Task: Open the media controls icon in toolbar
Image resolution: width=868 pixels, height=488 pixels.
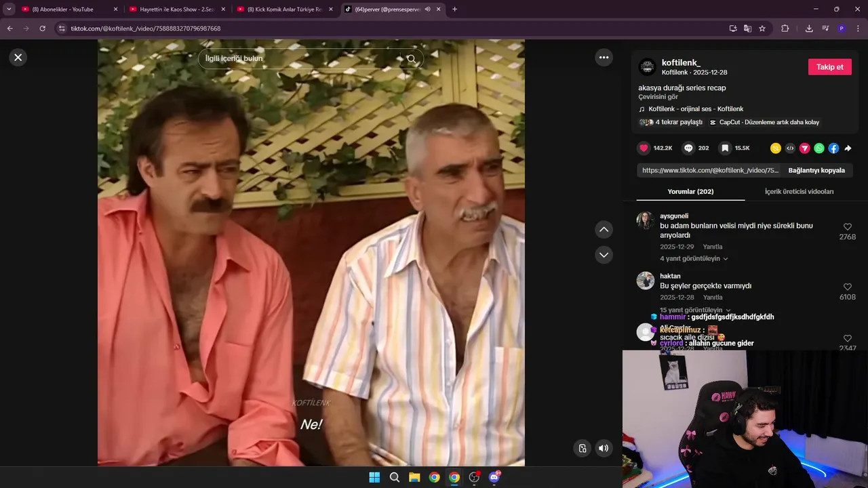Action: [825, 28]
